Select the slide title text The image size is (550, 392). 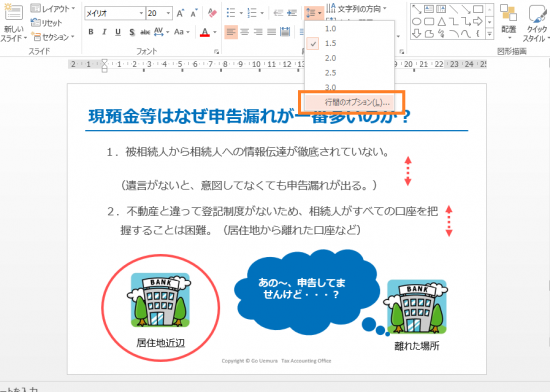pyautogui.click(x=249, y=116)
